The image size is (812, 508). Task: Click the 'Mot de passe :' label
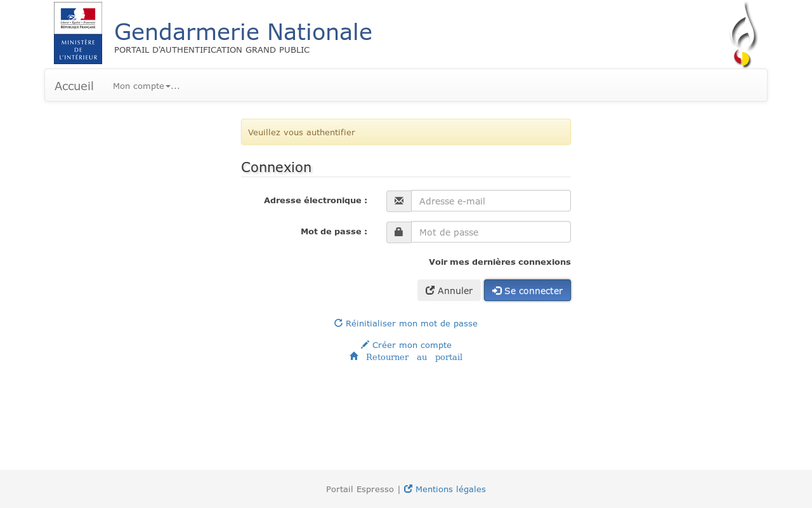(x=334, y=231)
